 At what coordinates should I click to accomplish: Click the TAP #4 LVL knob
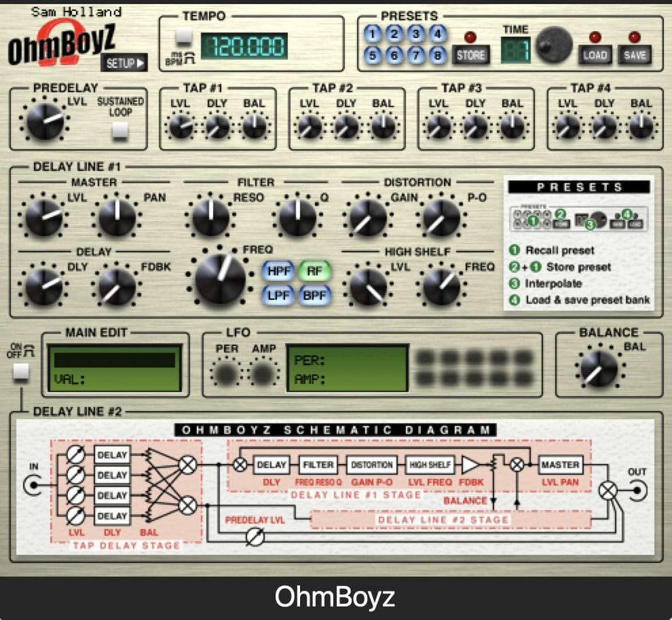(568, 127)
